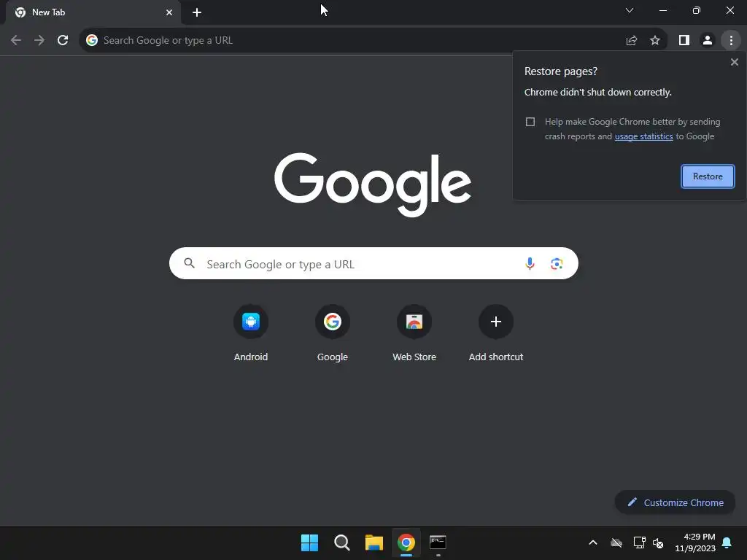This screenshot has width=747, height=560.
Task: Click the network tray icon
Action: pos(639,542)
